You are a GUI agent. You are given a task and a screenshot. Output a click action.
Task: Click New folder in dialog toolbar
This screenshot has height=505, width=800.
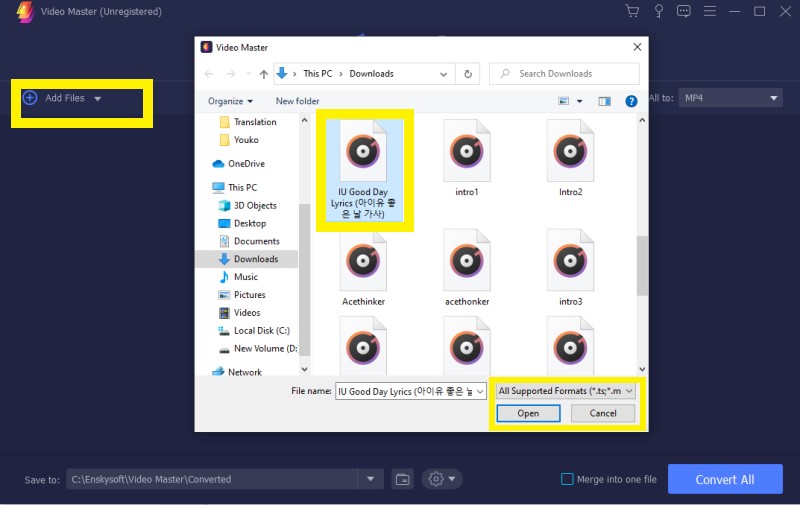(x=297, y=101)
